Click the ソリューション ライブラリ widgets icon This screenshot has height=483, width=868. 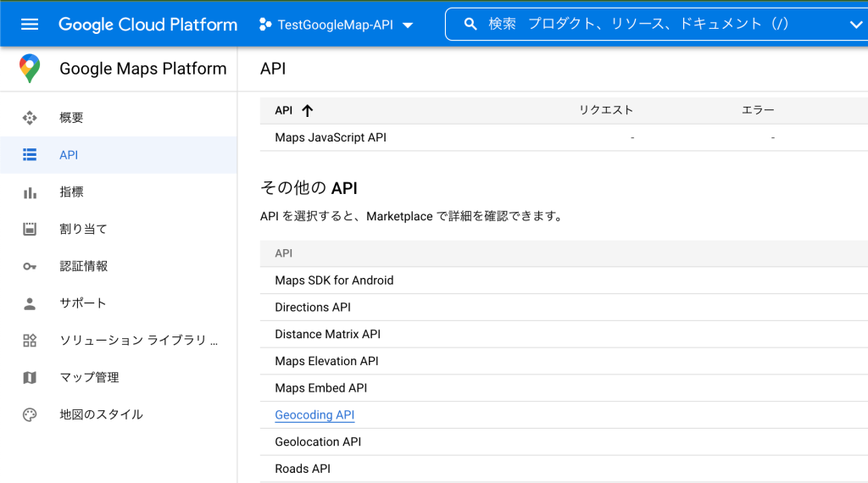[x=30, y=341]
